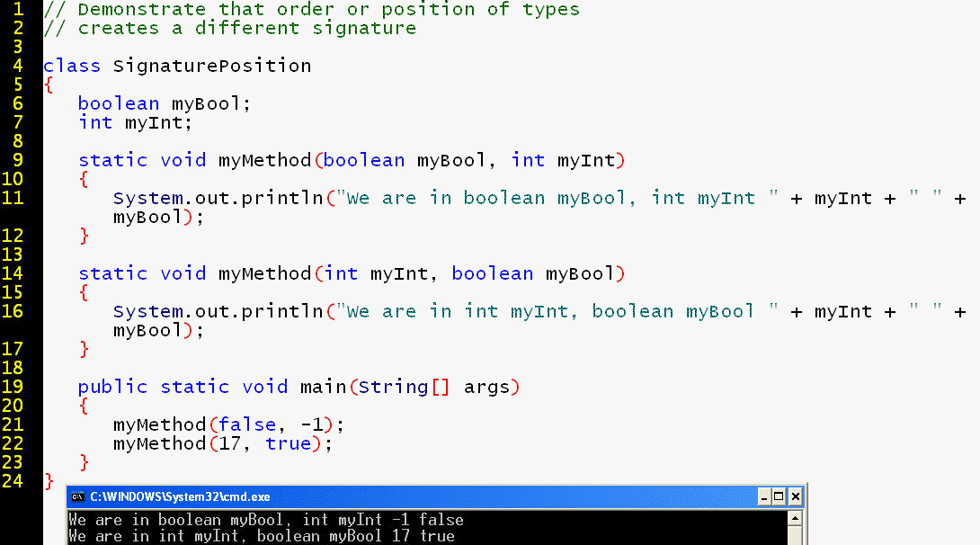The height and width of the screenshot is (545, 980).
Task: Click console output line ending '17 true'
Action: [262, 536]
